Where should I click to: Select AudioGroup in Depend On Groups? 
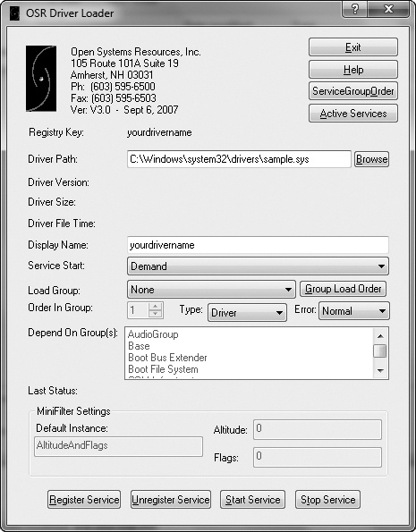click(153, 334)
